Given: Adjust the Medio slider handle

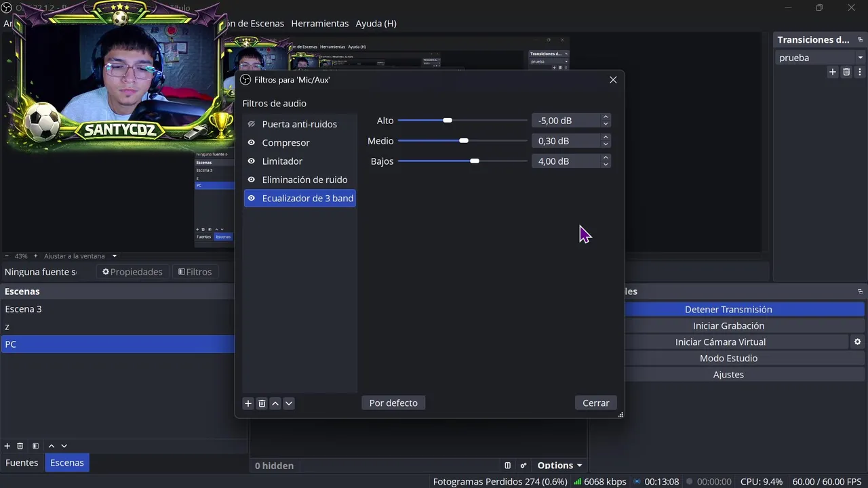Looking at the screenshot, I should tap(464, 141).
